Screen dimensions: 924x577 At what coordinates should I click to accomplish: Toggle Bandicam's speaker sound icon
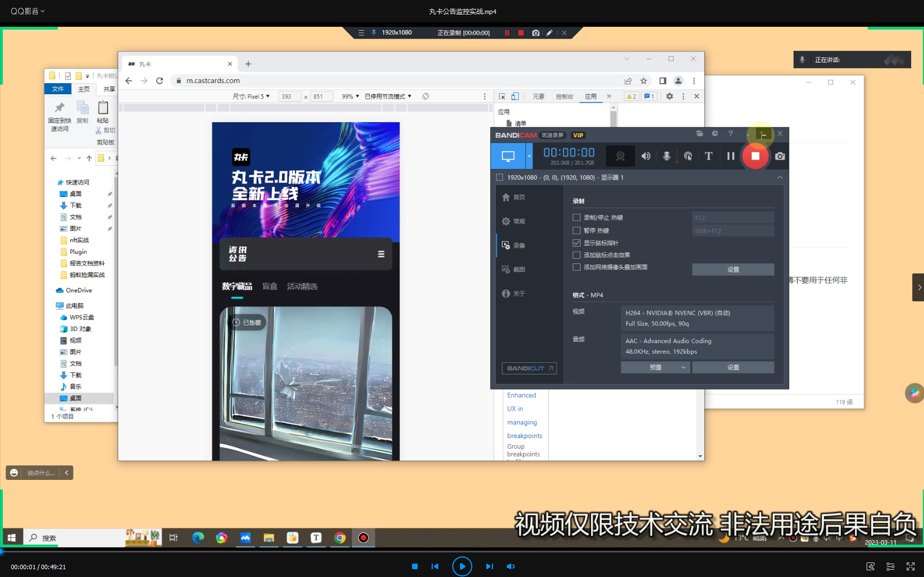pos(646,156)
